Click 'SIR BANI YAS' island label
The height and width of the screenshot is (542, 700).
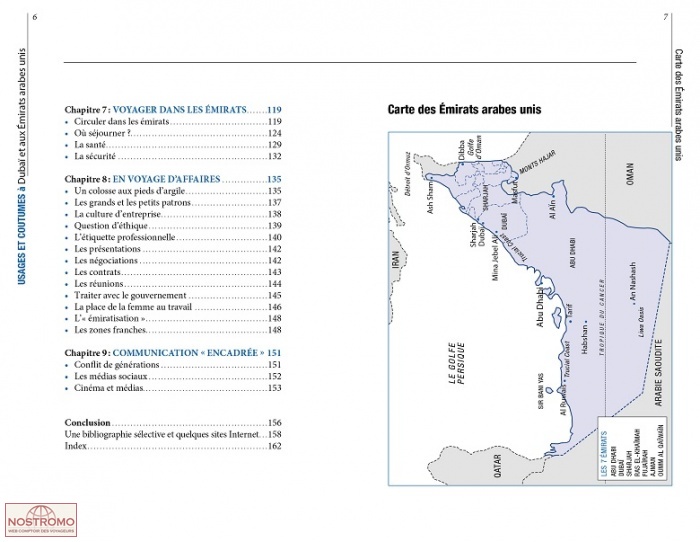pyautogui.click(x=541, y=392)
